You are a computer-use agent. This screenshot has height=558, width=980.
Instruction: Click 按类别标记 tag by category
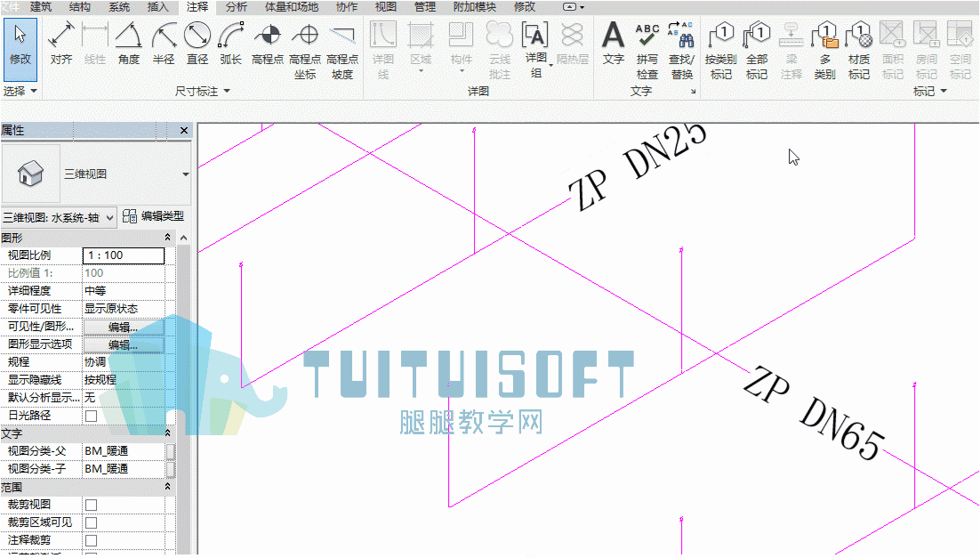pyautogui.click(x=720, y=50)
